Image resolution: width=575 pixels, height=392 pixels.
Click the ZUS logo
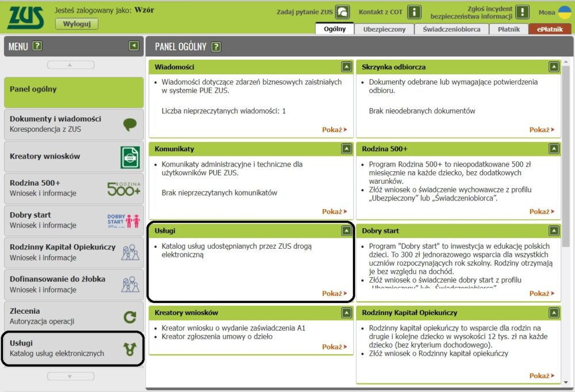coord(26,18)
